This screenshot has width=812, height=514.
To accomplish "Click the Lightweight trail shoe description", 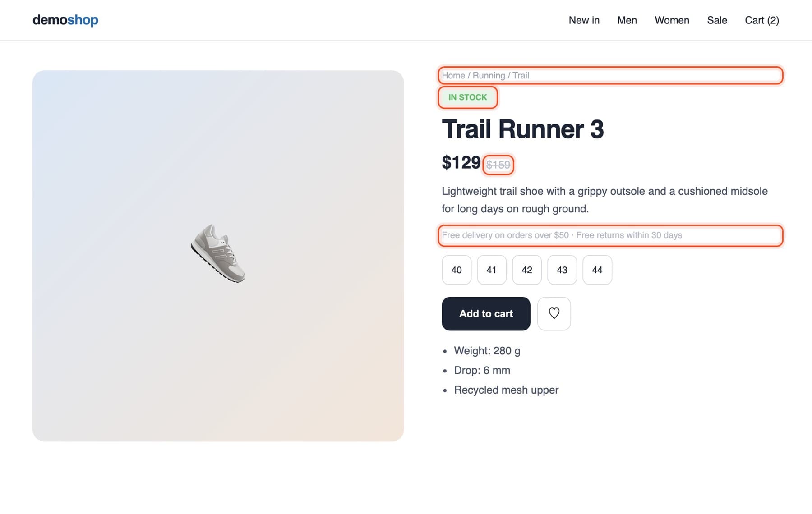I will coord(604,200).
